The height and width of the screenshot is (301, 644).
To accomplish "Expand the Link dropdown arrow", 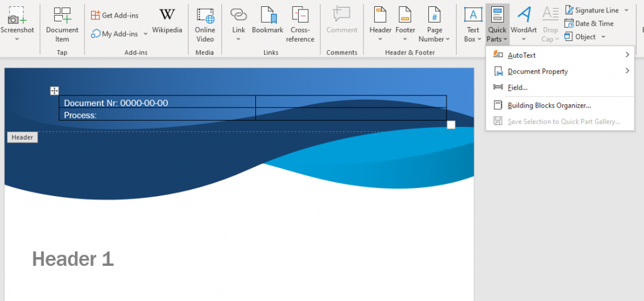I will (238, 39).
